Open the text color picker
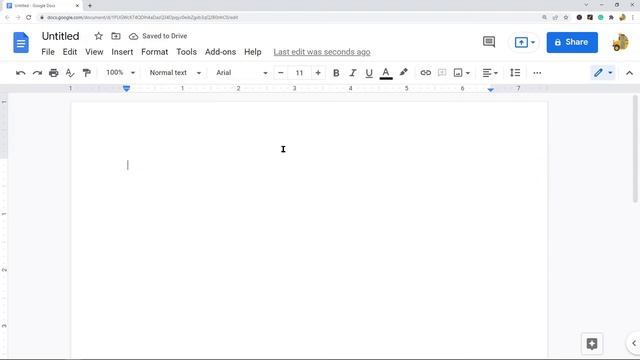640x360 pixels. coord(386,73)
